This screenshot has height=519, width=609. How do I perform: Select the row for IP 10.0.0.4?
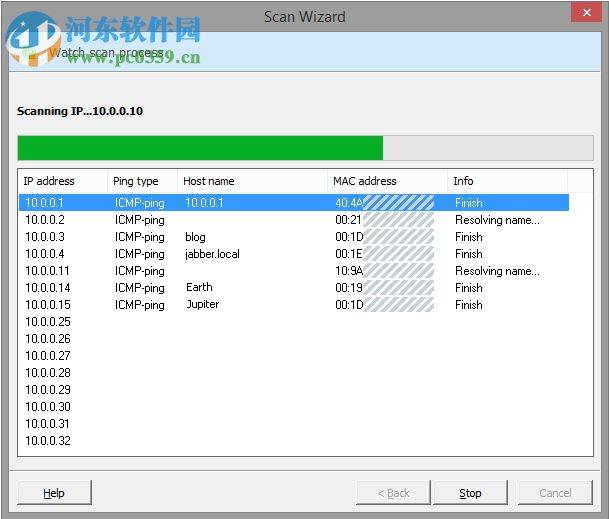[x=294, y=254]
